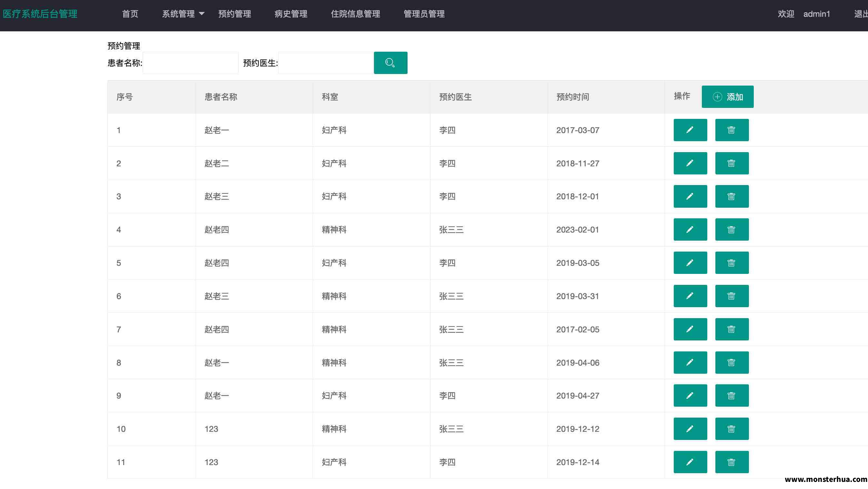Edit row 3 appointment dated 2018-12-01
Screen dimensions: 868x489
(x=690, y=196)
